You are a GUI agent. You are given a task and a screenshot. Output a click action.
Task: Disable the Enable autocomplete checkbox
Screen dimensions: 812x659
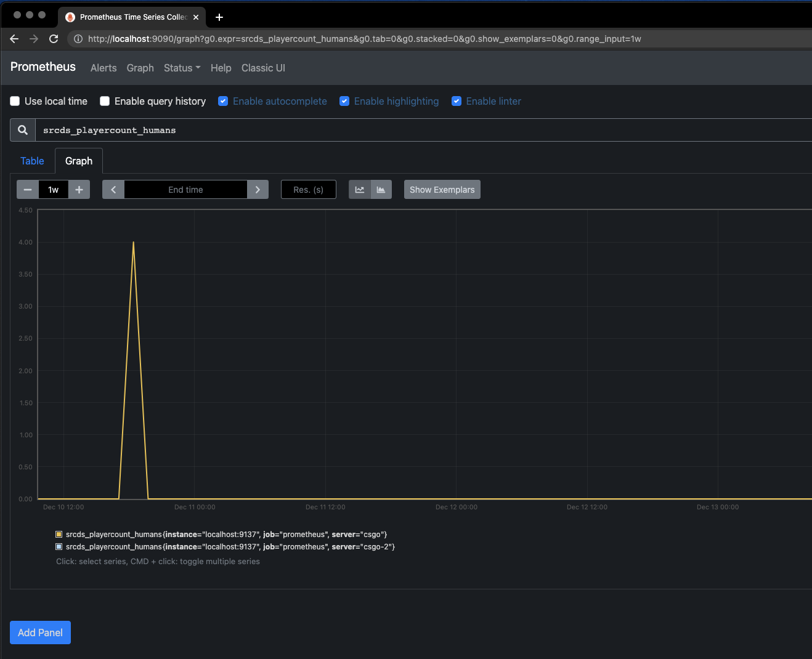click(223, 101)
